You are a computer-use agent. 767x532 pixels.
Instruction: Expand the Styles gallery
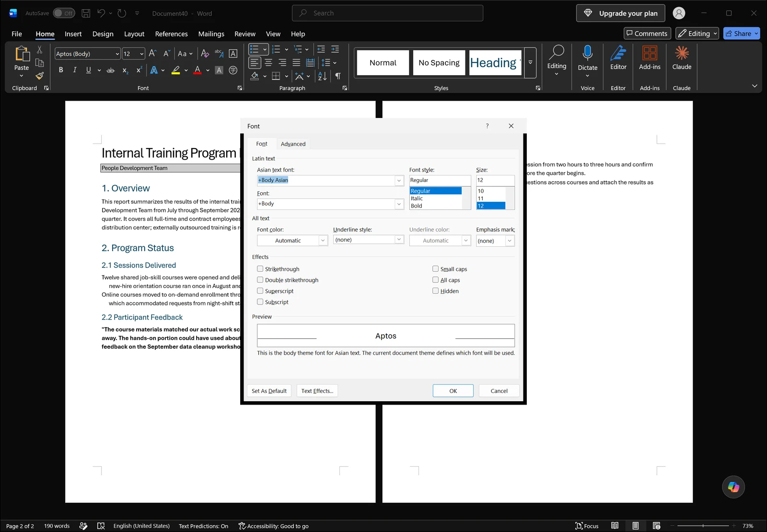pyautogui.click(x=530, y=63)
